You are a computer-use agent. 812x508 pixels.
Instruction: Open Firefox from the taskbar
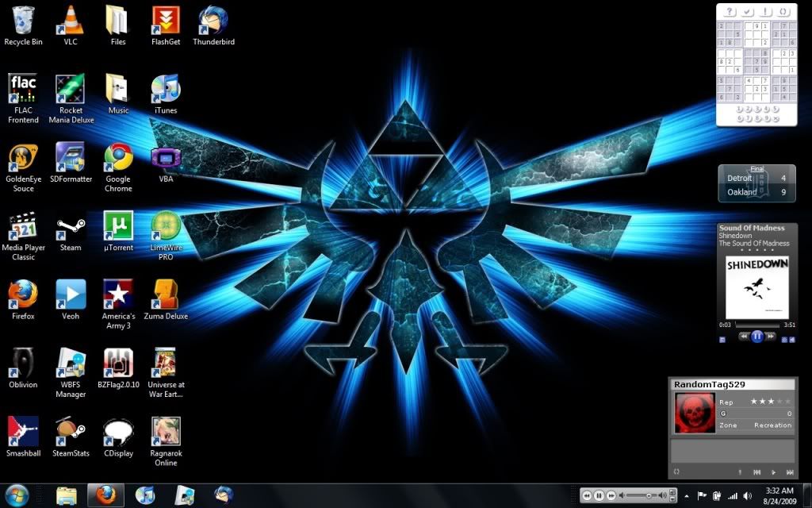pyautogui.click(x=106, y=496)
